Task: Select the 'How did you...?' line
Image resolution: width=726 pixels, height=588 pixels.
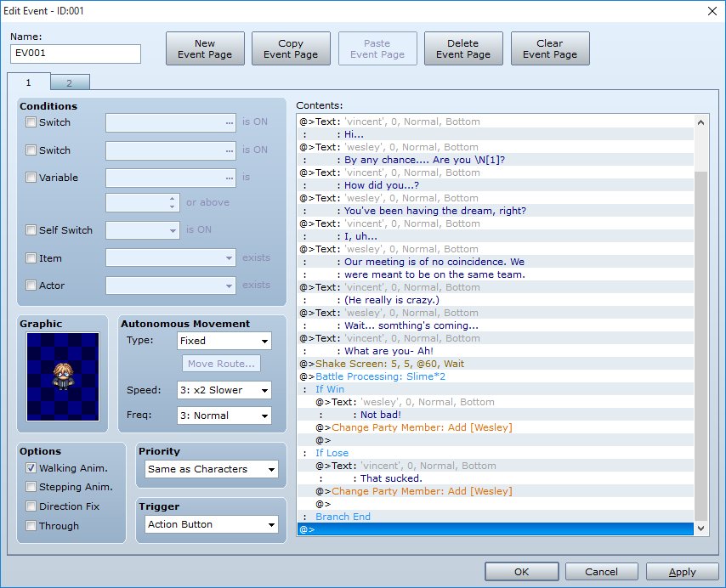Action: 496,185
